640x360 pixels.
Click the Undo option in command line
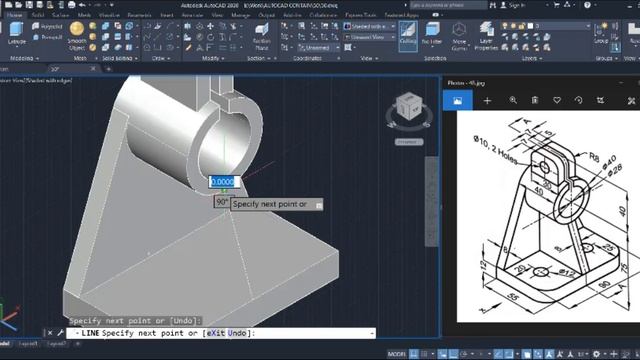pos(237,333)
